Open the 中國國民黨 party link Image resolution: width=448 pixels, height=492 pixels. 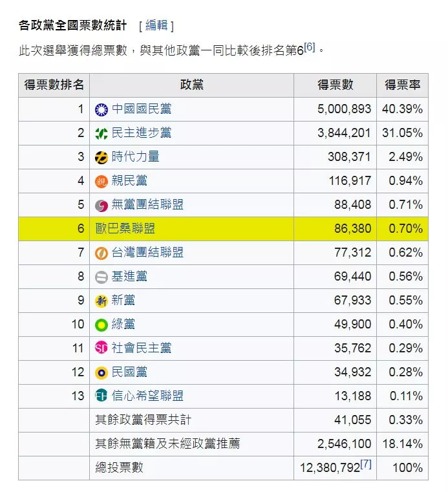(142, 109)
